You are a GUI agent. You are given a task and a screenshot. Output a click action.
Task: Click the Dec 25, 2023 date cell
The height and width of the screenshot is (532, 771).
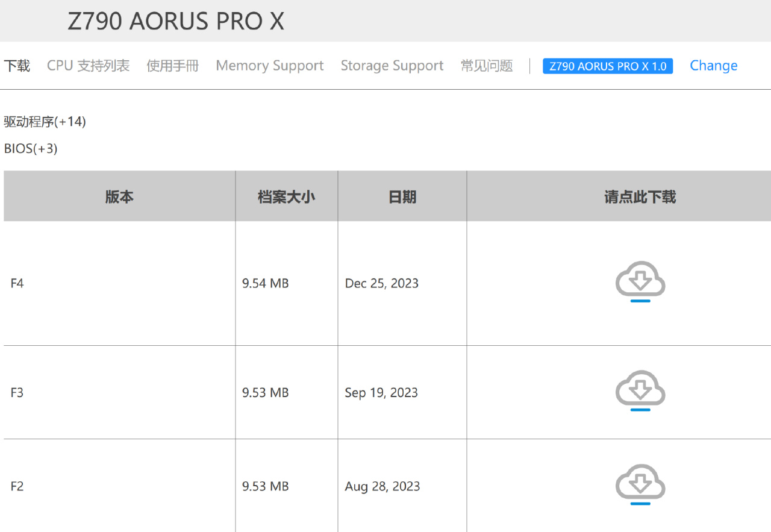pyautogui.click(x=381, y=283)
